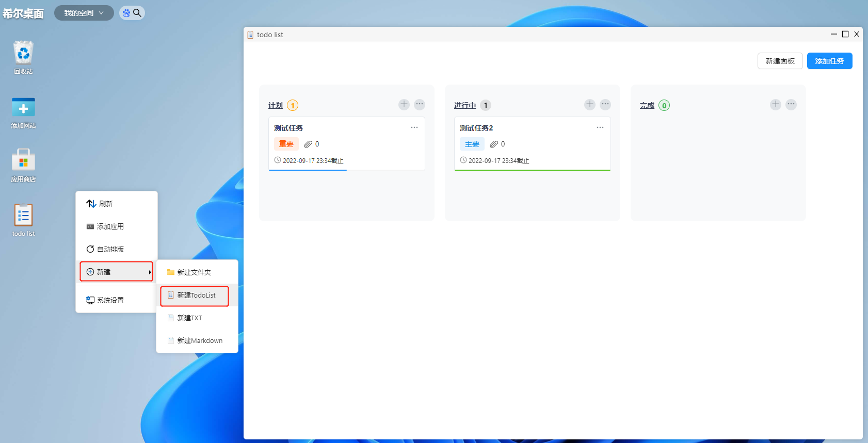Open the 添加网站 desktop icon

click(23, 112)
